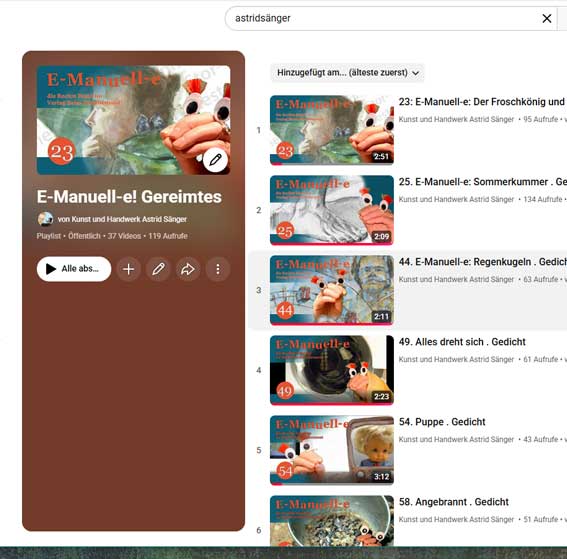This screenshot has height=559, width=567.
Task: Share the playlist using the arrow icon
Action: click(x=188, y=269)
